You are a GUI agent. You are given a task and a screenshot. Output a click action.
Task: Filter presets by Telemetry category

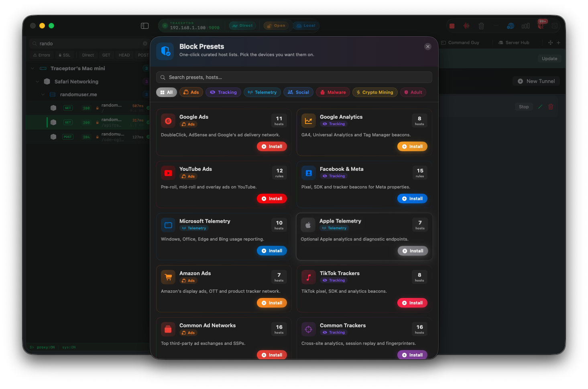click(262, 92)
